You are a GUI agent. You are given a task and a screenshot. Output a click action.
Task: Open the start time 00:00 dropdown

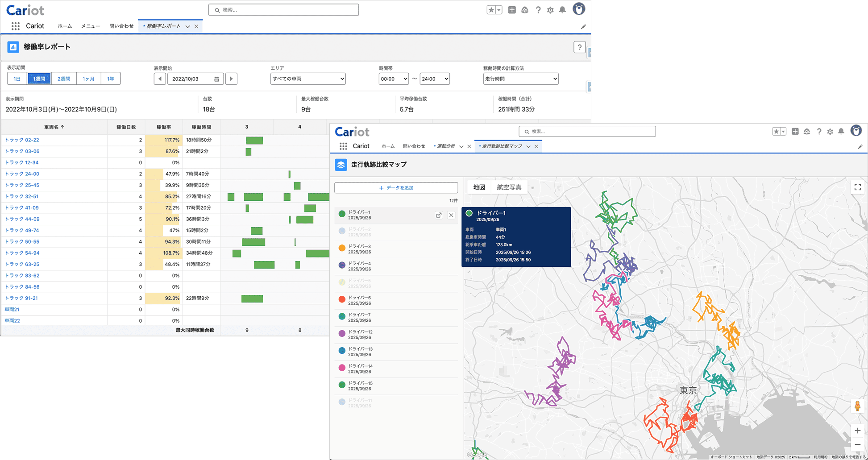[x=394, y=79]
